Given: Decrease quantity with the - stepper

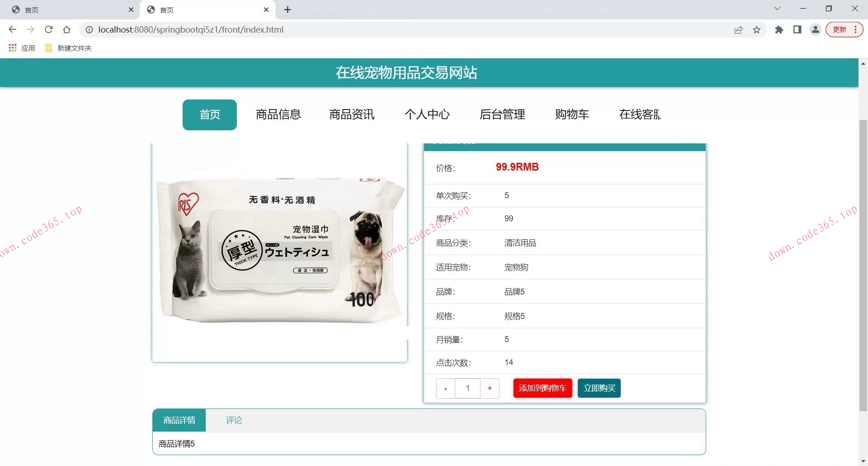Looking at the screenshot, I should click(x=445, y=388).
